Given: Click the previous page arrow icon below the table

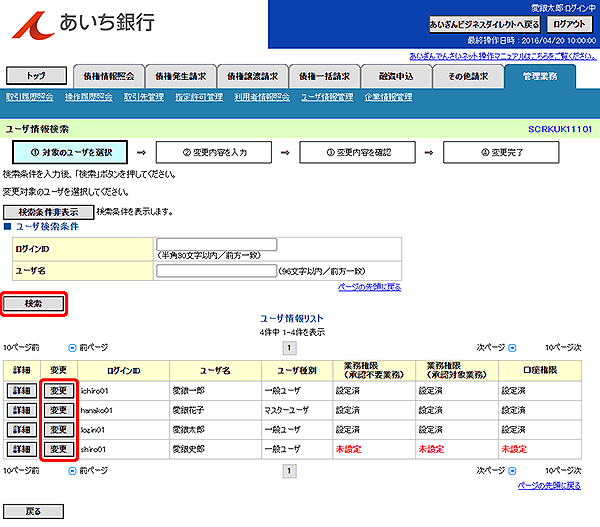Looking at the screenshot, I should 72,470.
